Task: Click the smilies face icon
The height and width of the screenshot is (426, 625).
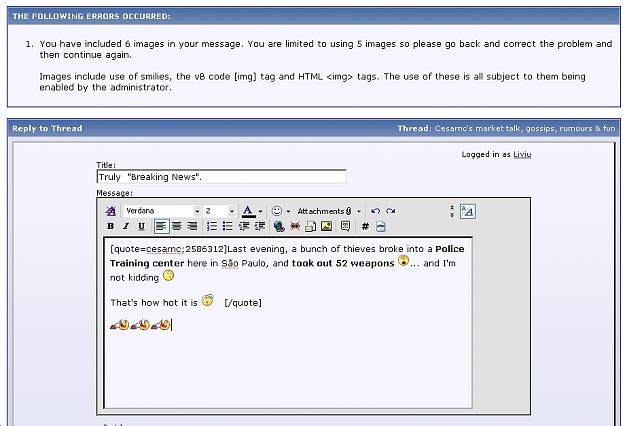Action: point(276,211)
